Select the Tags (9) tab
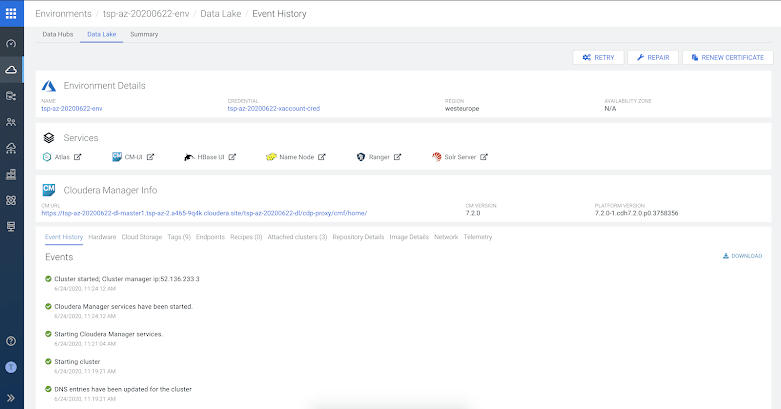 coord(179,237)
